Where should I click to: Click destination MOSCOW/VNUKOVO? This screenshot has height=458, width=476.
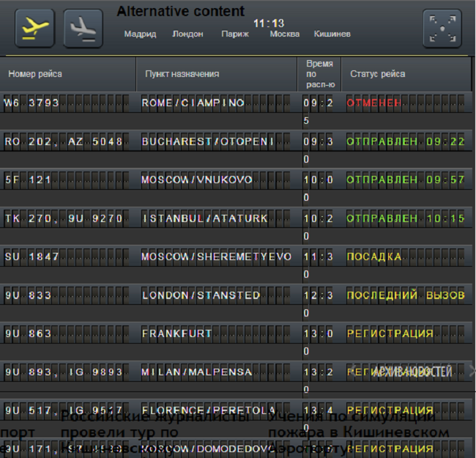197,180
